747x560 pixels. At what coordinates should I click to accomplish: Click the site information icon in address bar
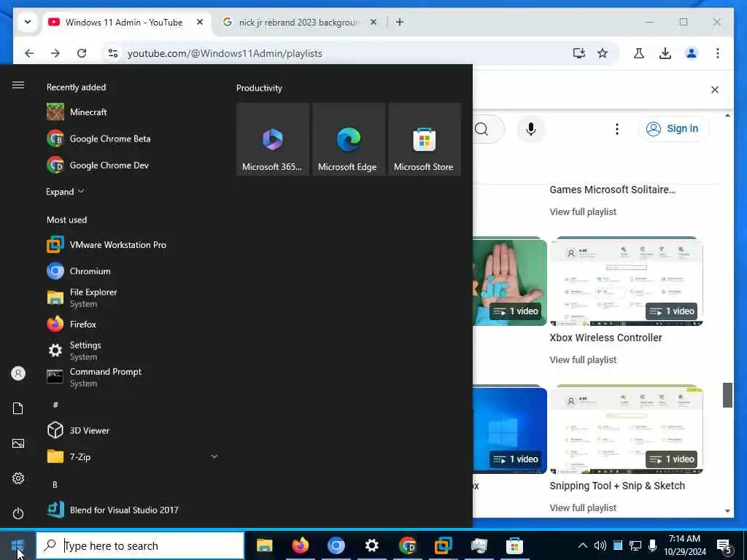coord(113,53)
